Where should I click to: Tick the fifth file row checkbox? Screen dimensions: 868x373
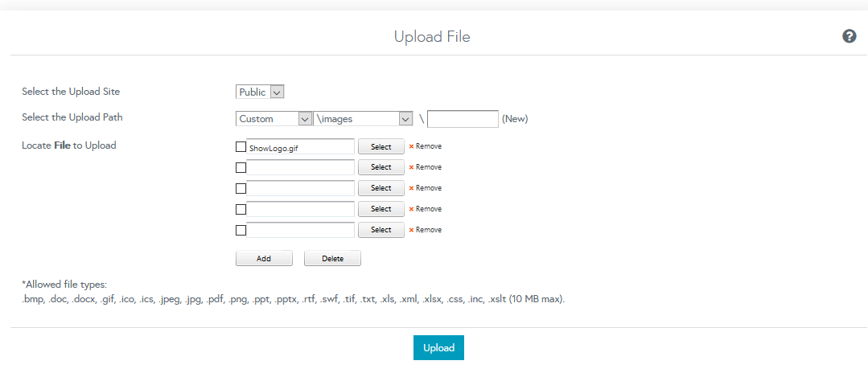(x=241, y=231)
